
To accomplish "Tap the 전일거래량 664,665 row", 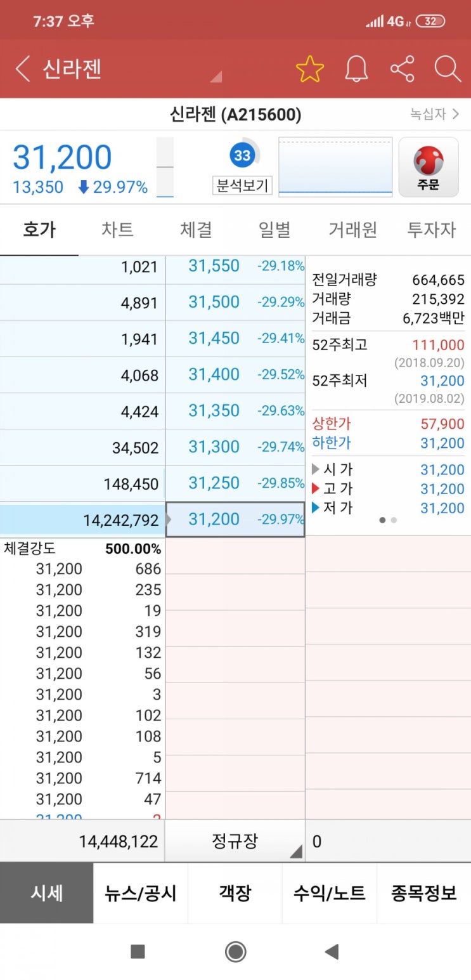I will coord(388,280).
